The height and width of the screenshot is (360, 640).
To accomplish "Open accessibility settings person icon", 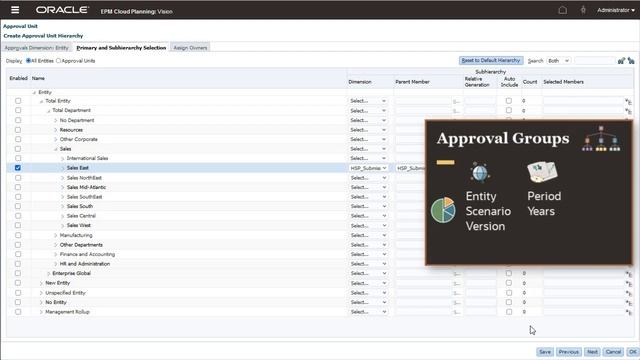I will (x=583, y=10).
